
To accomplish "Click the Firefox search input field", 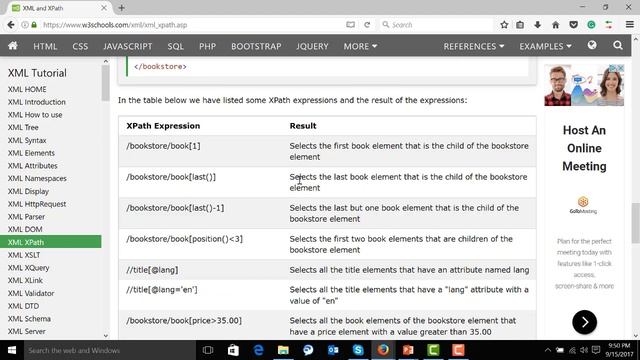I will [x=436, y=25].
